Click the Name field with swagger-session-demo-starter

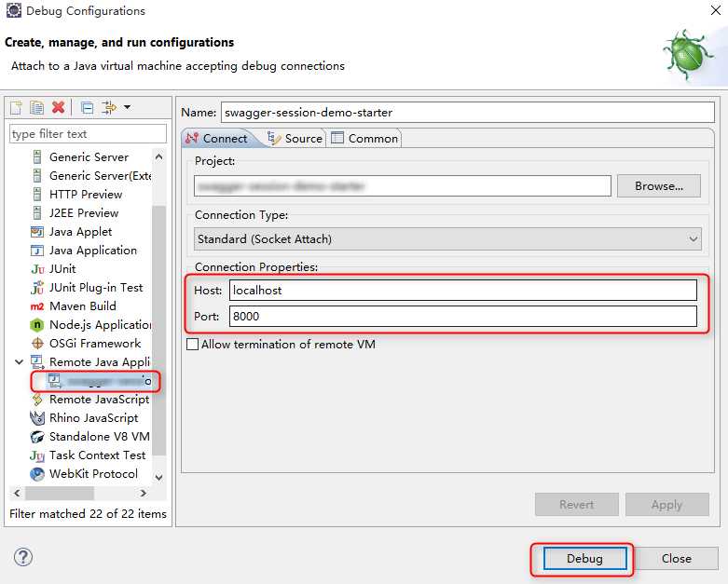coord(468,113)
